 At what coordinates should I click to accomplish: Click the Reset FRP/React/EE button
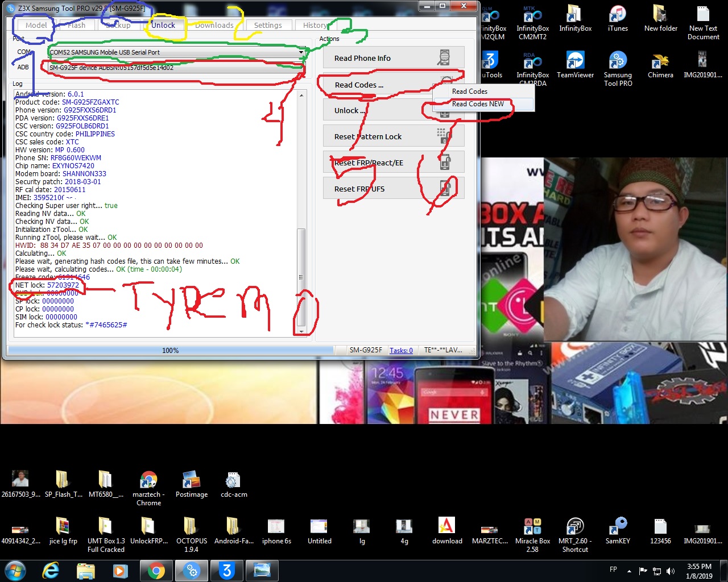pos(394,163)
